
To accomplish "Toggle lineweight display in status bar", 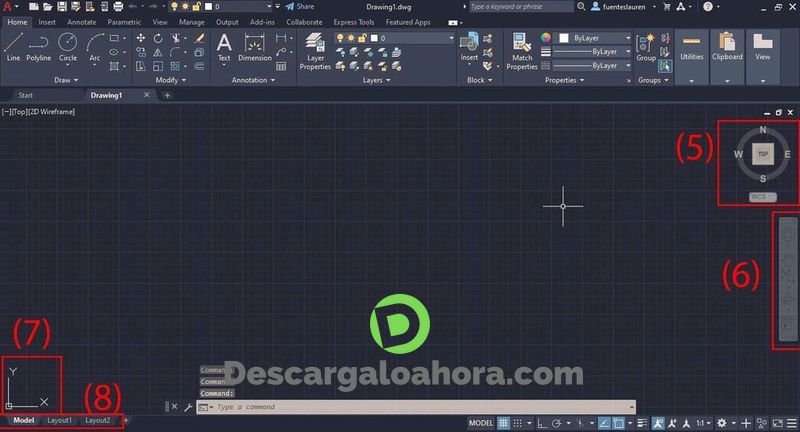I will [x=642, y=423].
